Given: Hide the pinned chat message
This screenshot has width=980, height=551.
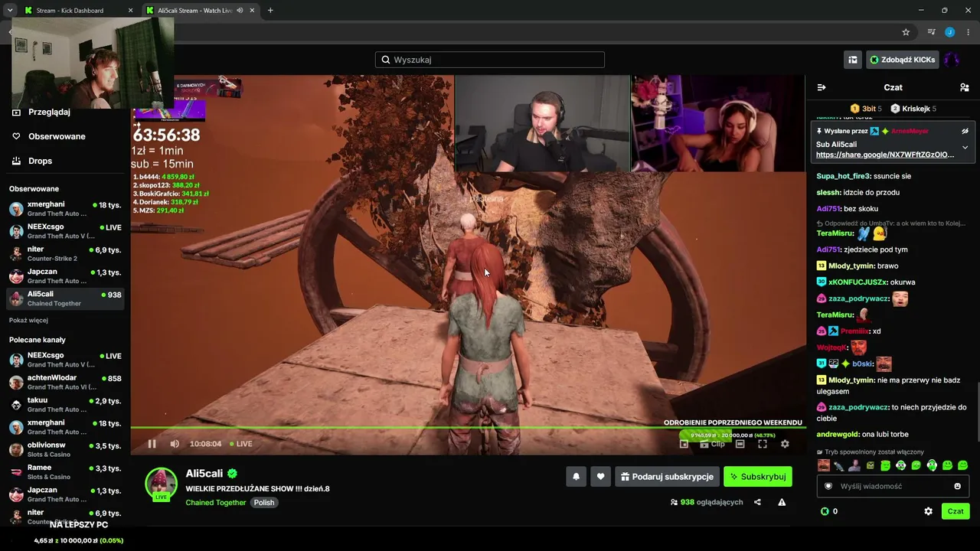Looking at the screenshot, I should [x=965, y=131].
